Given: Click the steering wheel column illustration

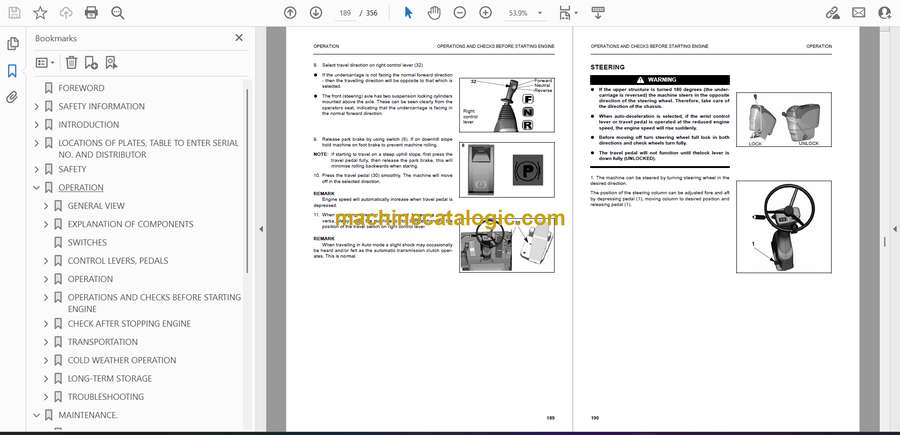Looking at the screenshot, I should click(x=784, y=227).
